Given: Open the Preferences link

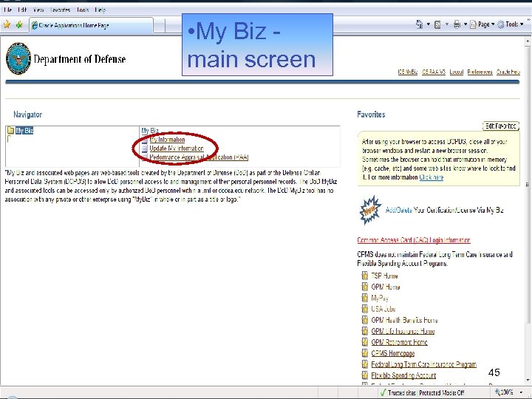Looking at the screenshot, I should [x=480, y=72].
